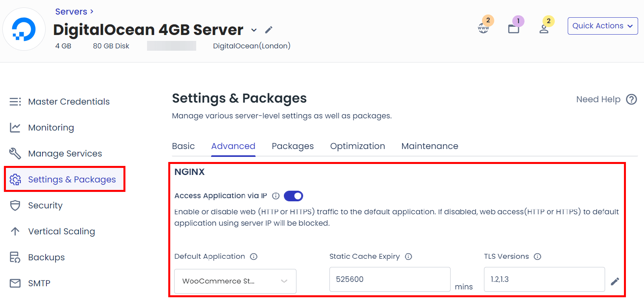
Task: Click info icon next to Static Cache Expiry
Action: [x=408, y=257]
